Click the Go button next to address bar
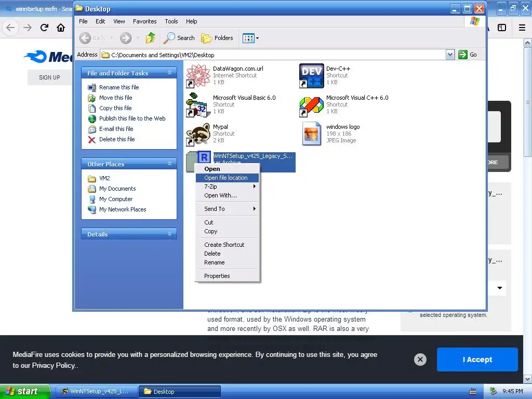532x399 pixels. point(468,55)
